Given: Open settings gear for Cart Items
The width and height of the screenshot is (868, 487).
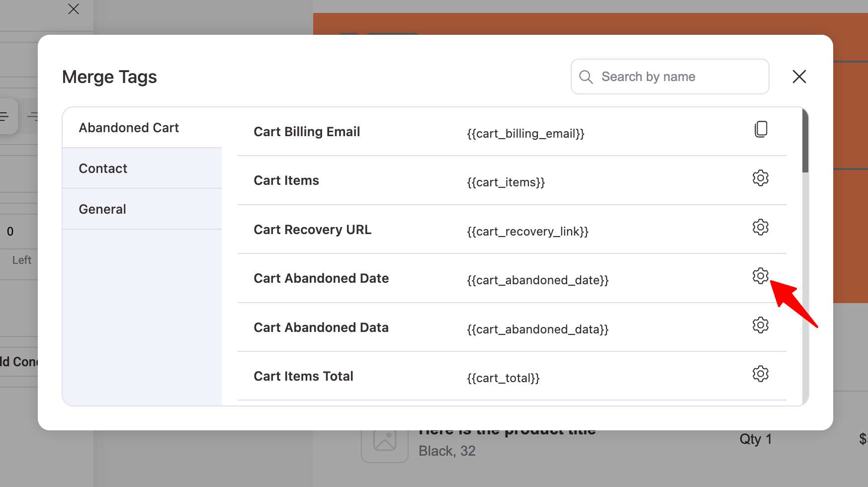Looking at the screenshot, I should click(761, 178).
